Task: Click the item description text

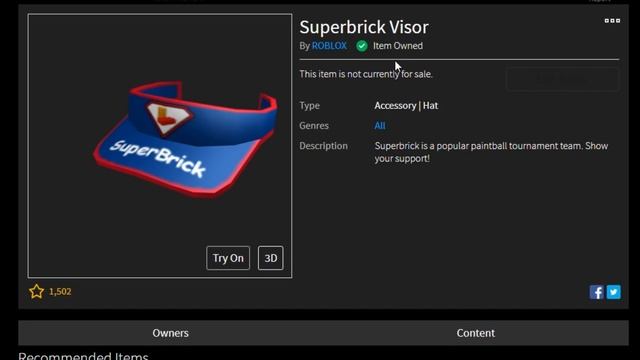Action: tap(491, 152)
